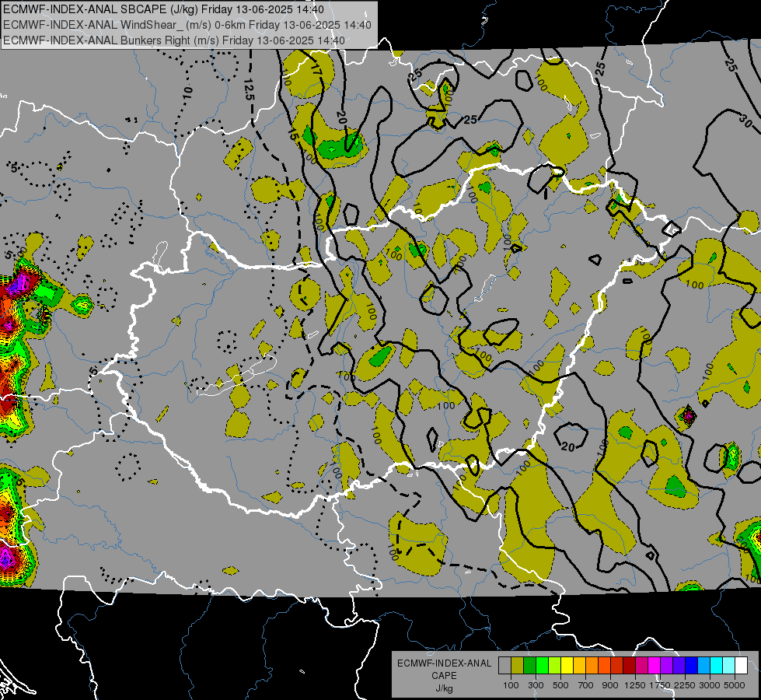This screenshot has height=700, width=761.
Task: Select the gray below-100 legend swatch
Action: pos(504,665)
